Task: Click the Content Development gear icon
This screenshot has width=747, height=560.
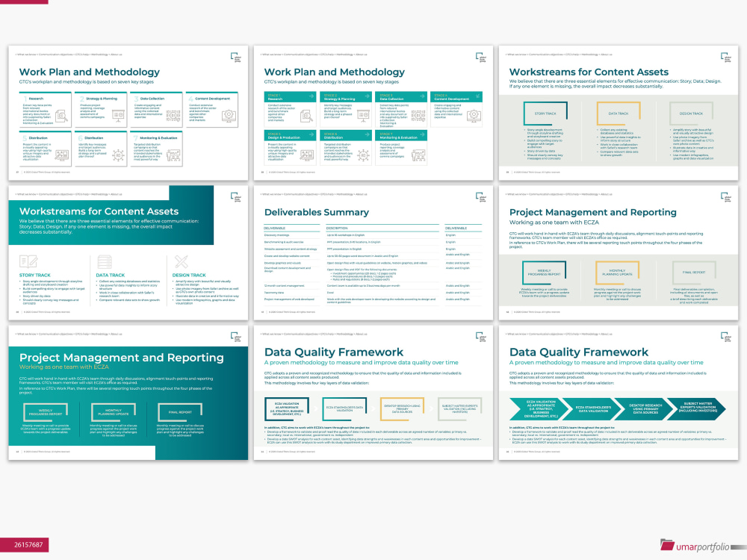Action: pyautogui.click(x=229, y=116)
